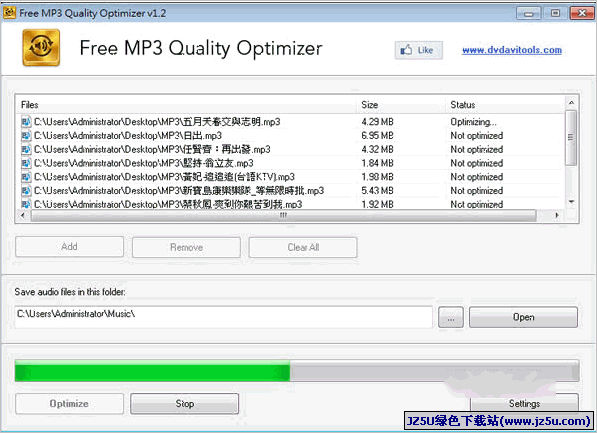The image size is (597, 433).
Task: Click the Like thumbs-up button
Action: pos(418,50)
